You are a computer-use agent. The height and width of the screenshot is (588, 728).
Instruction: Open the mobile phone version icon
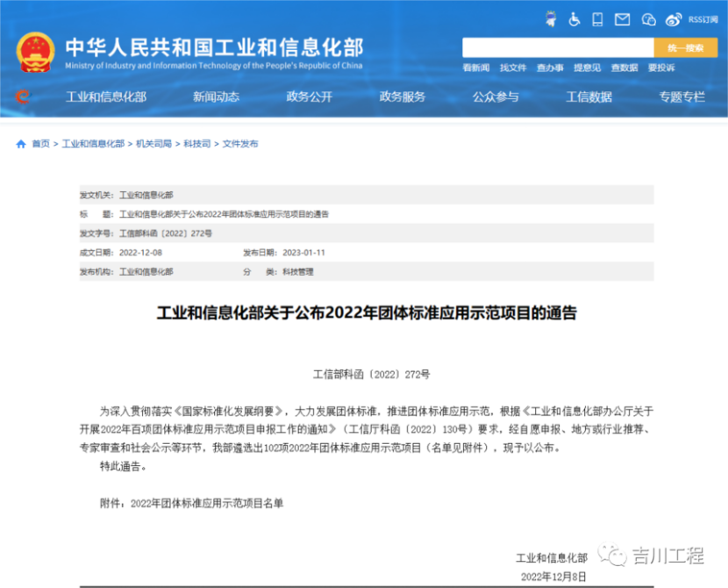pyautogui.click(x=597, y=19)
